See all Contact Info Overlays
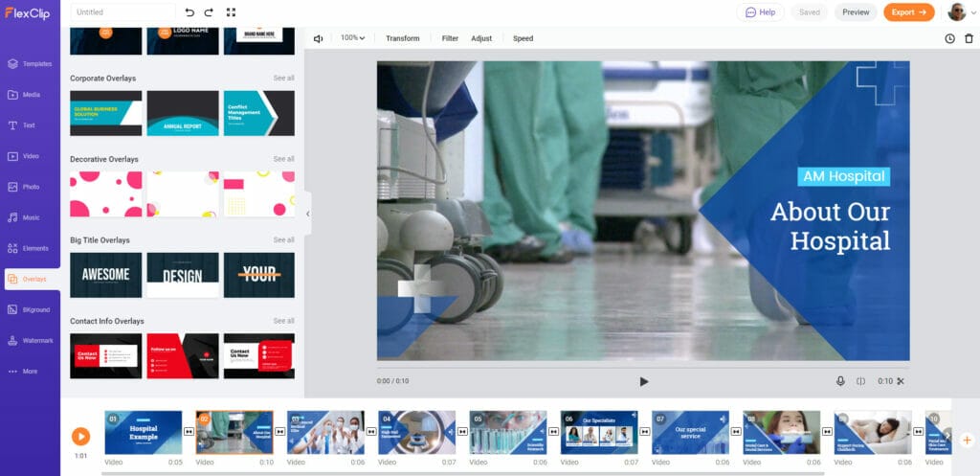This screenshot has height=476, width=980. [283, 321]
